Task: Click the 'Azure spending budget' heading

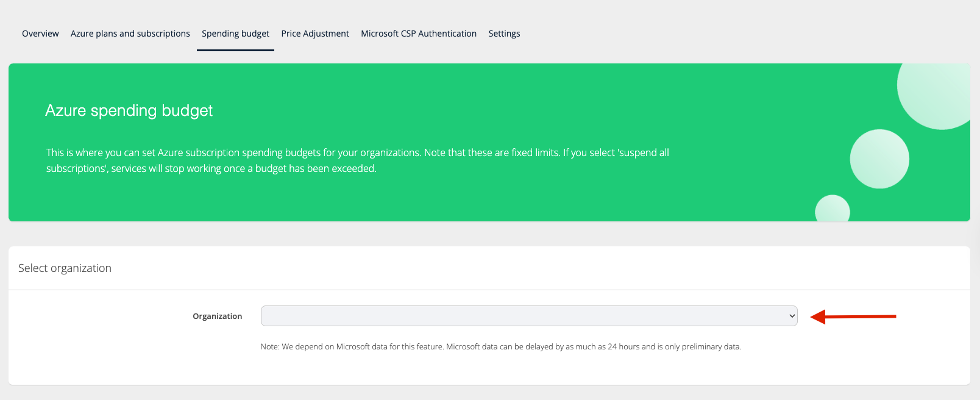Action: (129, 110)
